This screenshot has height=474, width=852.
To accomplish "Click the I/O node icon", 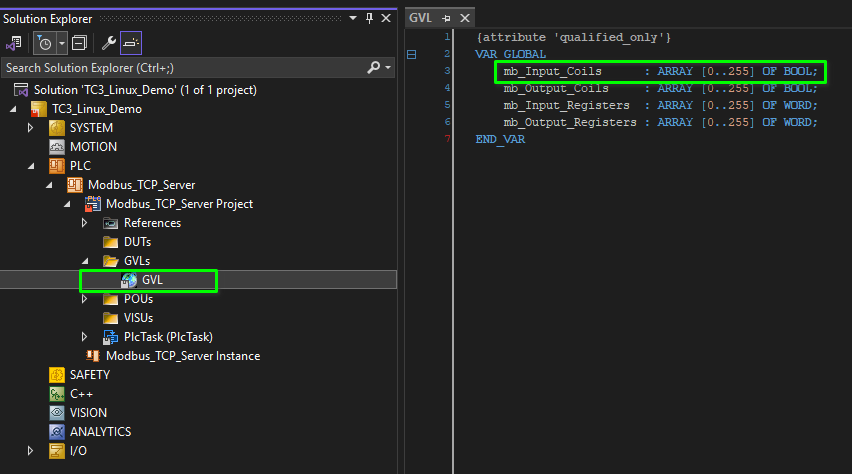I will pos(57,451).
